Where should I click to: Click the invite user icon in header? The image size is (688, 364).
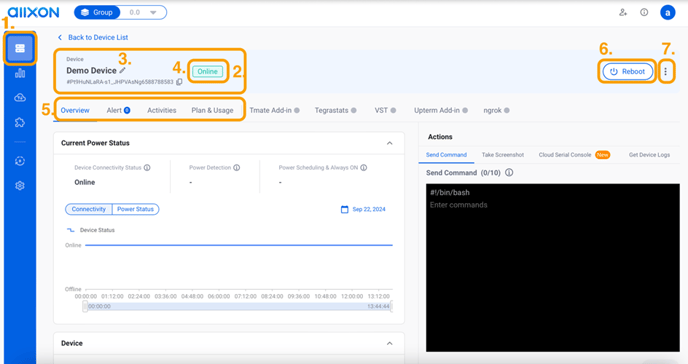(x=623, y=12)
